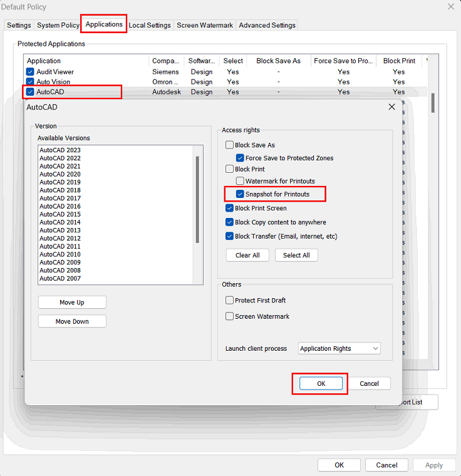
Task: Uncheck Block Transfer (Email, internet, etc)
Action: pos(229,236)
